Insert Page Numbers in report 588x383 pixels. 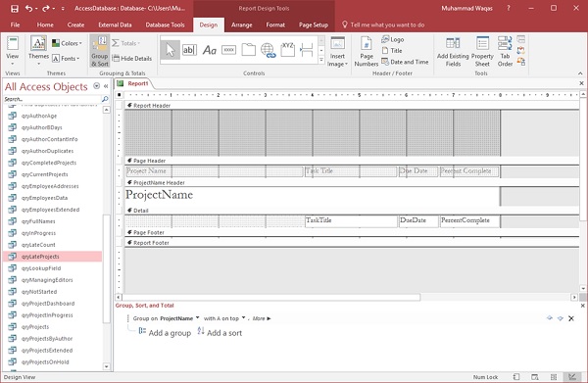(x=366, y=52)
